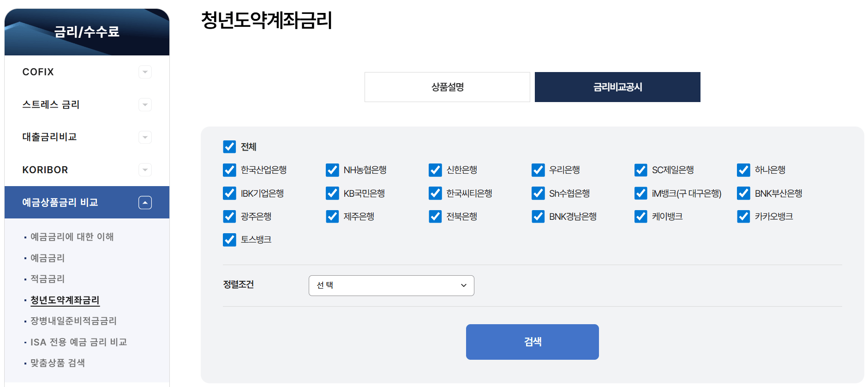Image resolution: width=868 pixels, height=387 pixels.
Task: Uncheck the 케이뱅크 checkbox
Action: pos(641,216)
